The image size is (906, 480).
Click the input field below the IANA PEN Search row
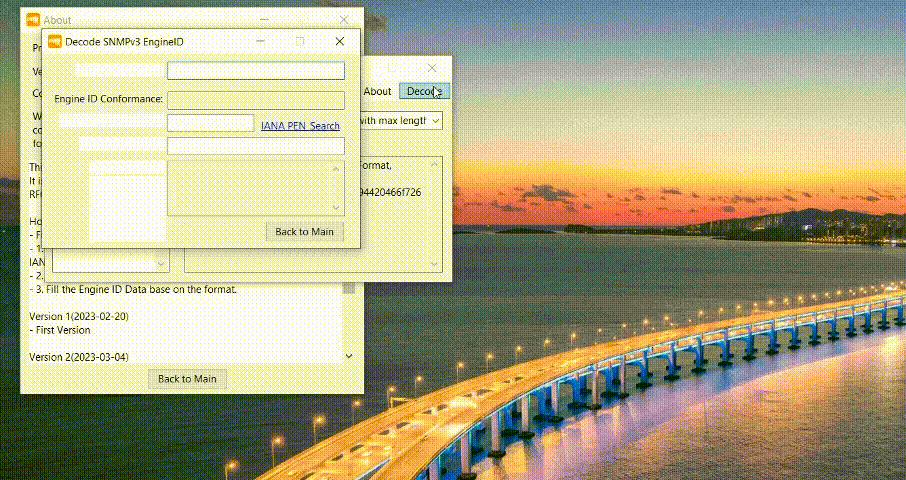(256, 146)
